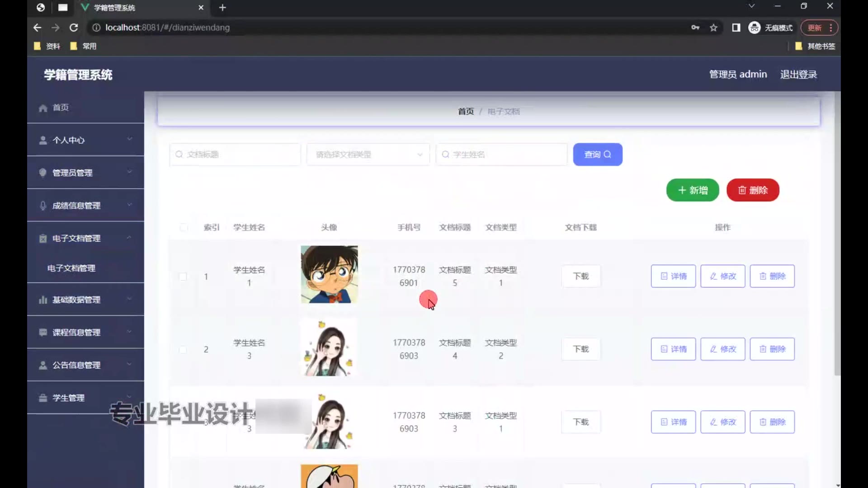The height and width of the screenshot is (488, 868).
Task: Download the document in row 3
Action: click(x=581, y=422)
